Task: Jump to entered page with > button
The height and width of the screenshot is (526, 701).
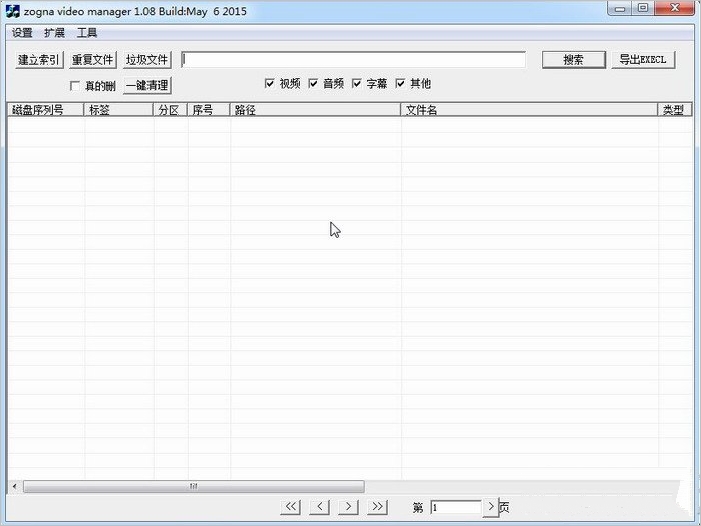Action: 491,507
